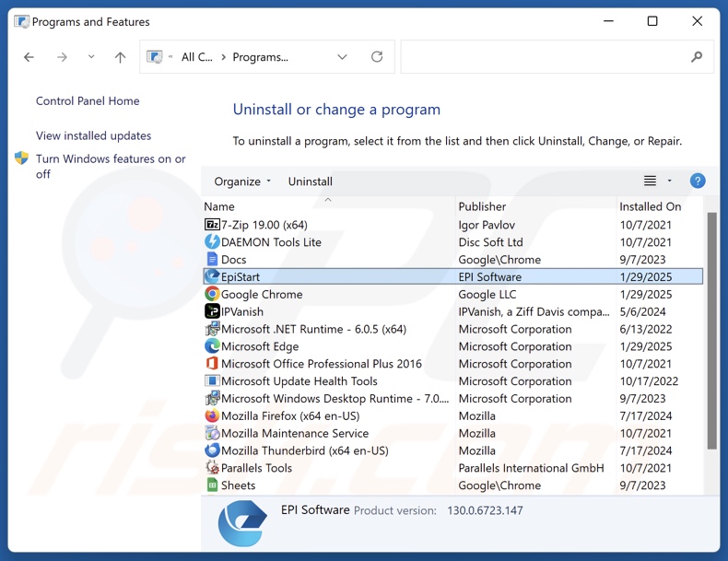Image resolution: width=728 pixels, height=561 pixels.
Task: Change the list view layout
Action: [650, 181]
